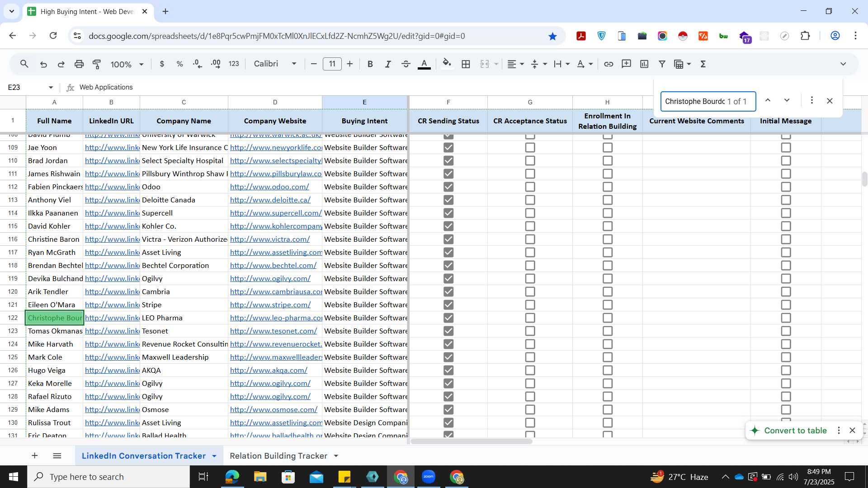This screenshot has width=868, height=488.
Task: Open horizontal align dropdown
Action: 515,64
